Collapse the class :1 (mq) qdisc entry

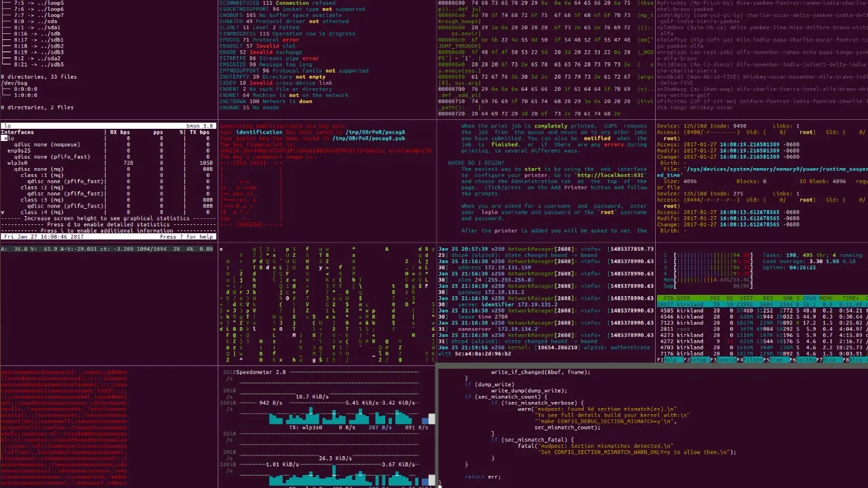(42, 175)
